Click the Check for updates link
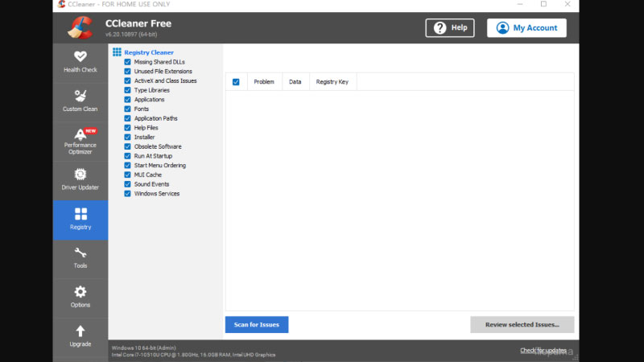The image size is (644, 362). (543, 351)
